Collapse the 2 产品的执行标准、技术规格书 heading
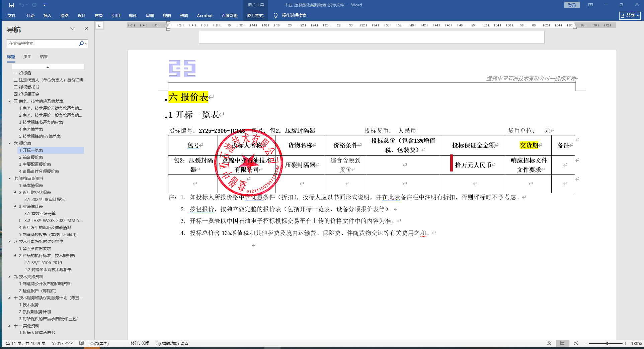644x349 pixels. (x=15, y=255)
